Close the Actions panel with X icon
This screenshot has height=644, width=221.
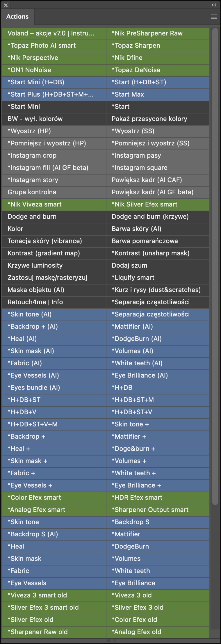click(x=6, y=5)
